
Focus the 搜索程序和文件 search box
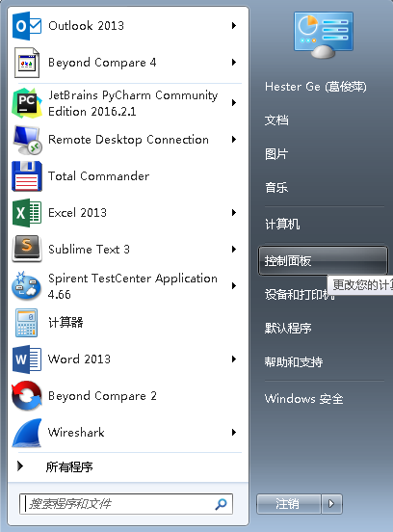[x=126, y=504]
